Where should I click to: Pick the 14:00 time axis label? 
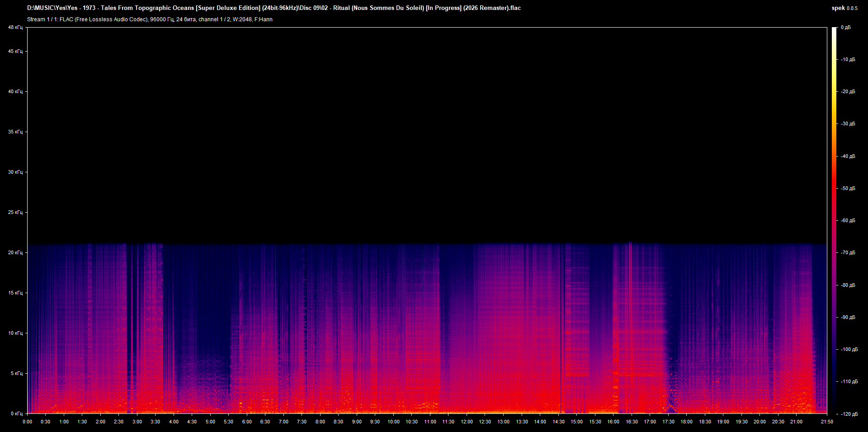coord(540,422)
